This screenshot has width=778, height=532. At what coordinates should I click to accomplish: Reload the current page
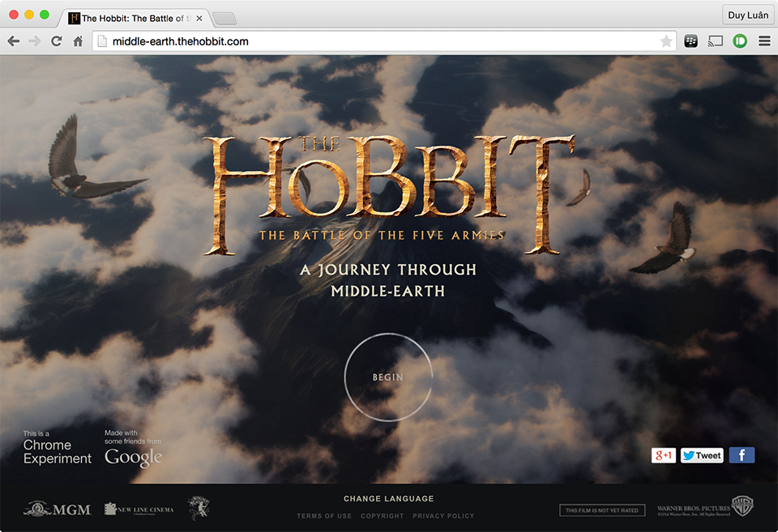point(57,41)
